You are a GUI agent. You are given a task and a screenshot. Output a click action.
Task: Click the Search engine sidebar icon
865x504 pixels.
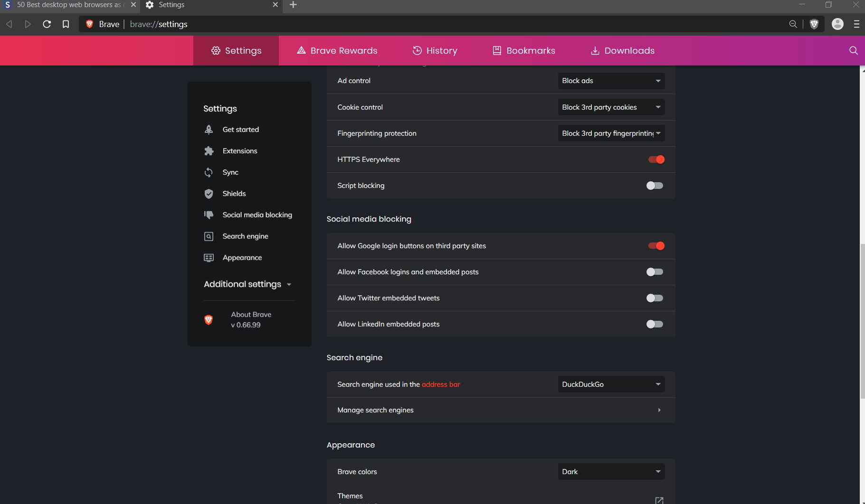pyautogui.click(x=209, y=236)
